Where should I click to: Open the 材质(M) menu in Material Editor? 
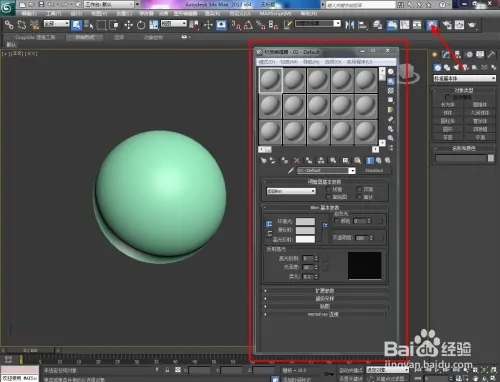click(x=289, y=62)
